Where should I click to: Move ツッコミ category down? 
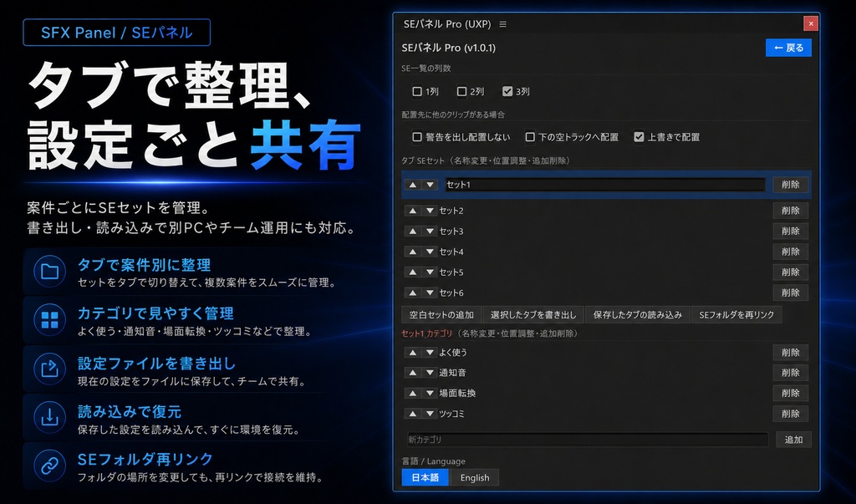(431, 414)
